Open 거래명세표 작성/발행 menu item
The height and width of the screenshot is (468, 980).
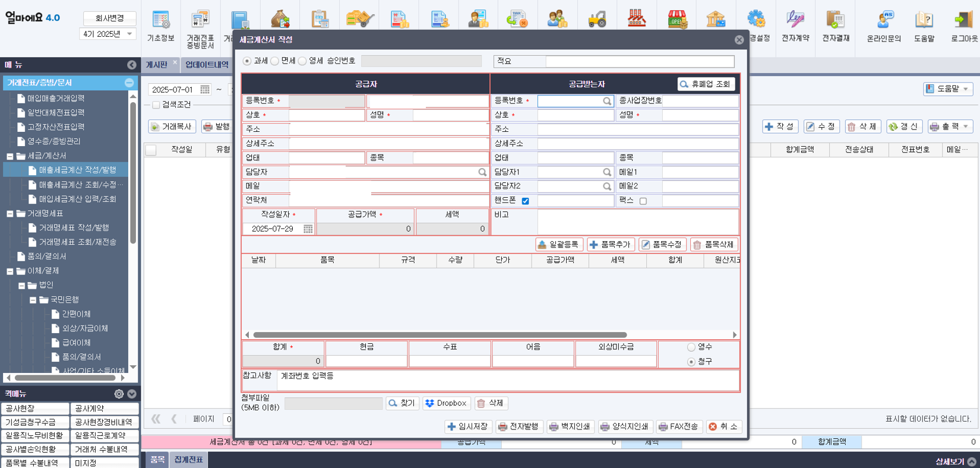(74, 228)
